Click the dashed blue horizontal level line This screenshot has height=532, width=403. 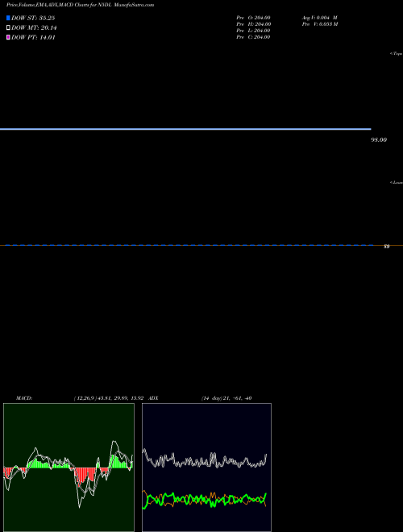(x=189, y=245)
